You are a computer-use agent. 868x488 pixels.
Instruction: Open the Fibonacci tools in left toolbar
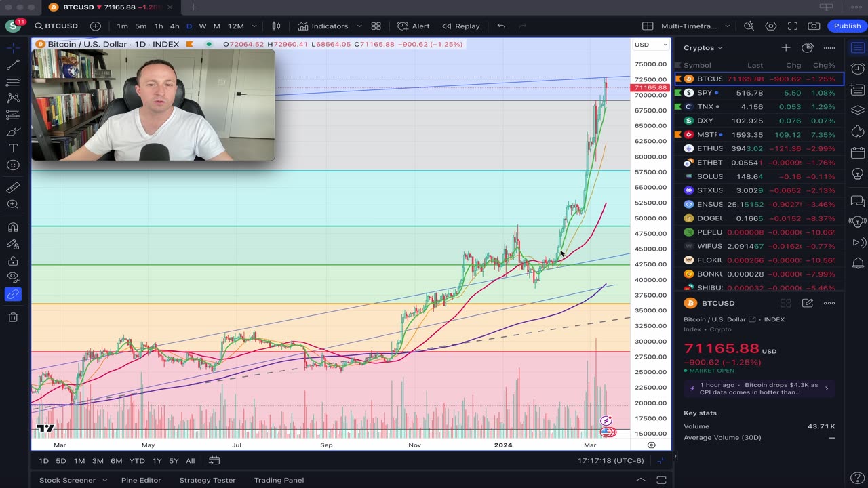(13, 81)
